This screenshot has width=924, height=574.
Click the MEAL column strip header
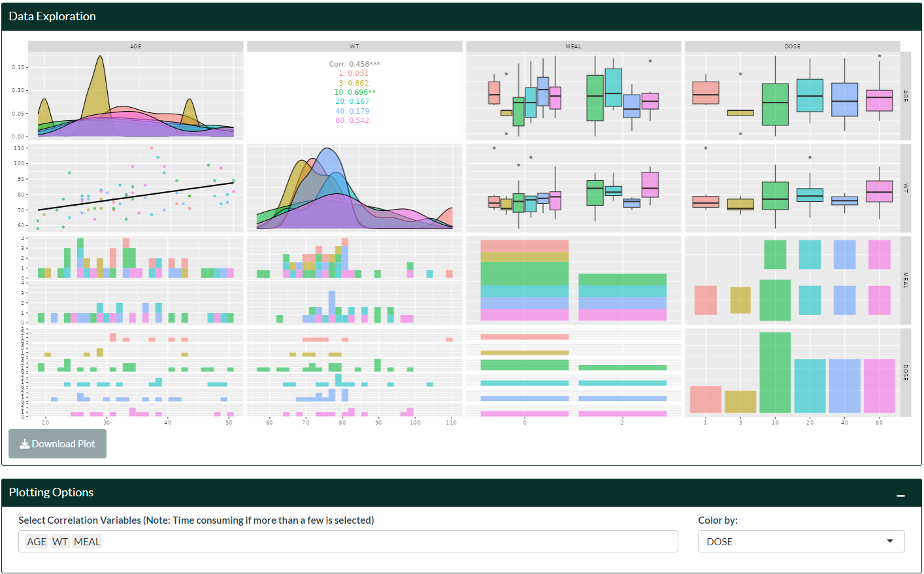click(573, 46)
